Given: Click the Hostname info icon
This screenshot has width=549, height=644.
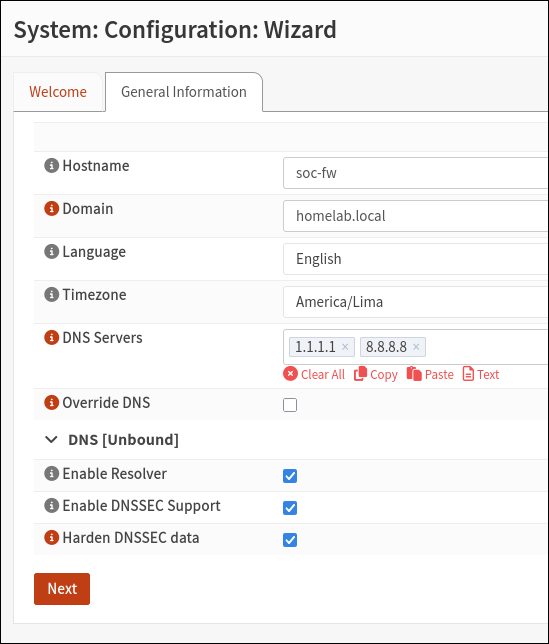Looking at the screenshot, I should [x=51, y=166].
